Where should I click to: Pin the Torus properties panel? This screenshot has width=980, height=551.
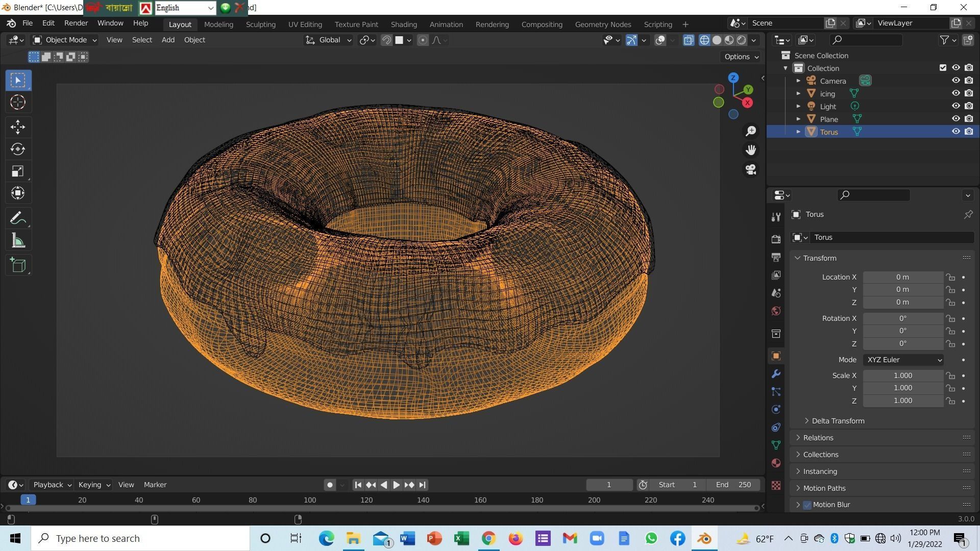(x=968, y=215)
